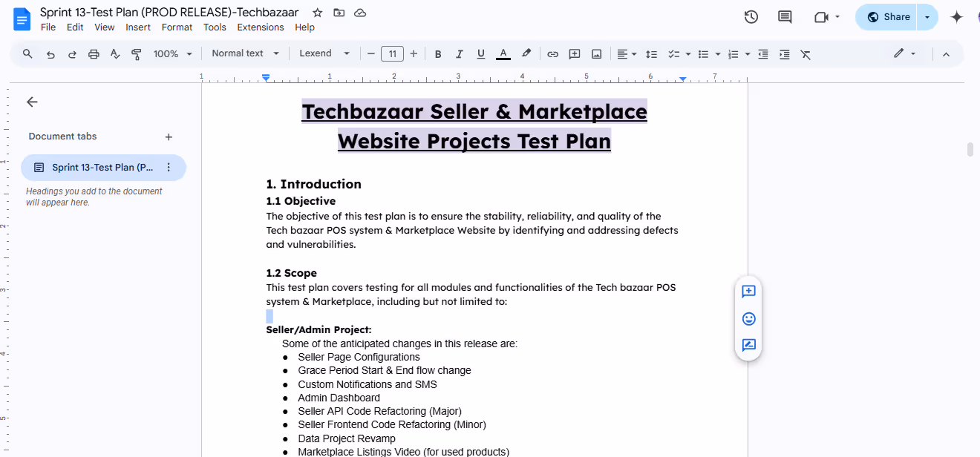Open the text color picker
980x457 pixels.
point(503,53)
